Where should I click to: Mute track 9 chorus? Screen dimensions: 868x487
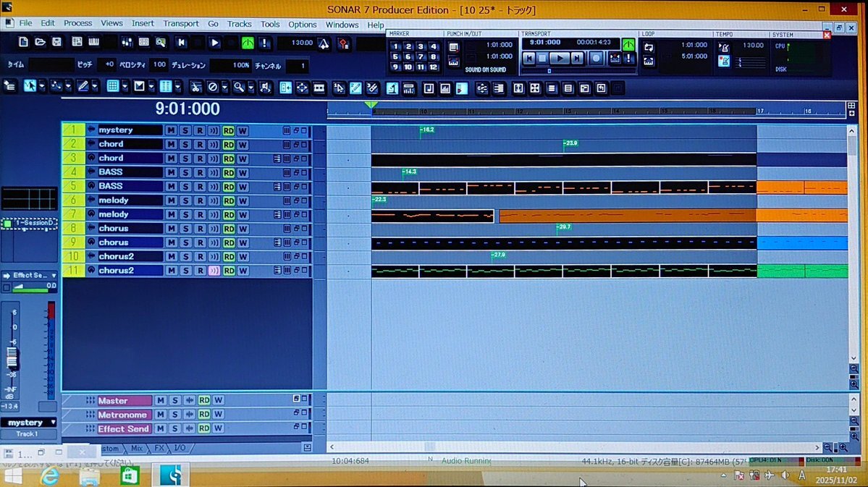pos(171,242)
